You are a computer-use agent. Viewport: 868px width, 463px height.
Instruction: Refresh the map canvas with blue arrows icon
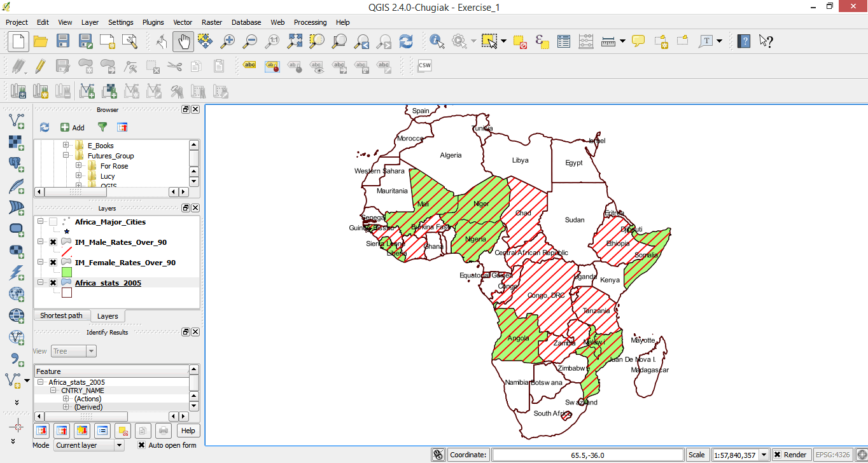[406, 41]
